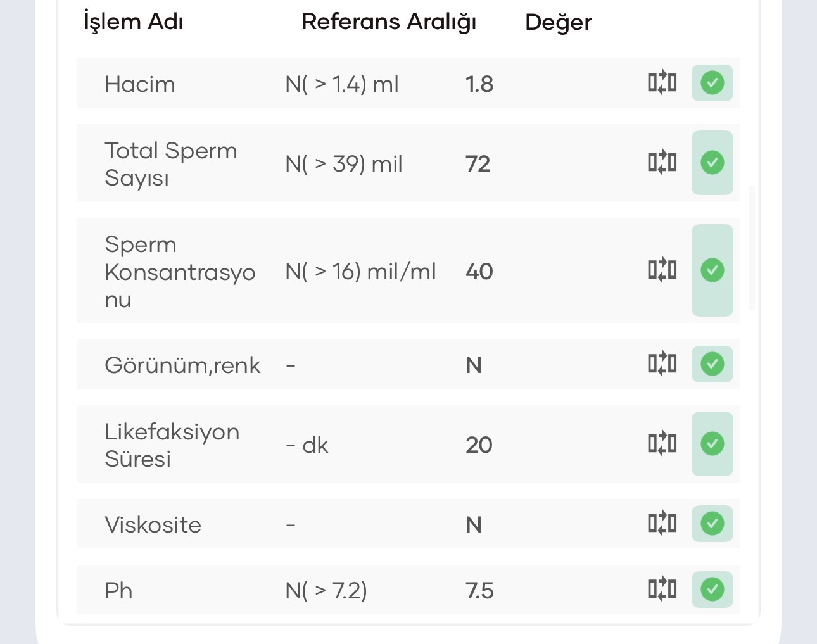Viewport: 817px width, 644px height.
Task: Open compare icon for Sperm Konsantrasyonu
Action: coord(662,270)
